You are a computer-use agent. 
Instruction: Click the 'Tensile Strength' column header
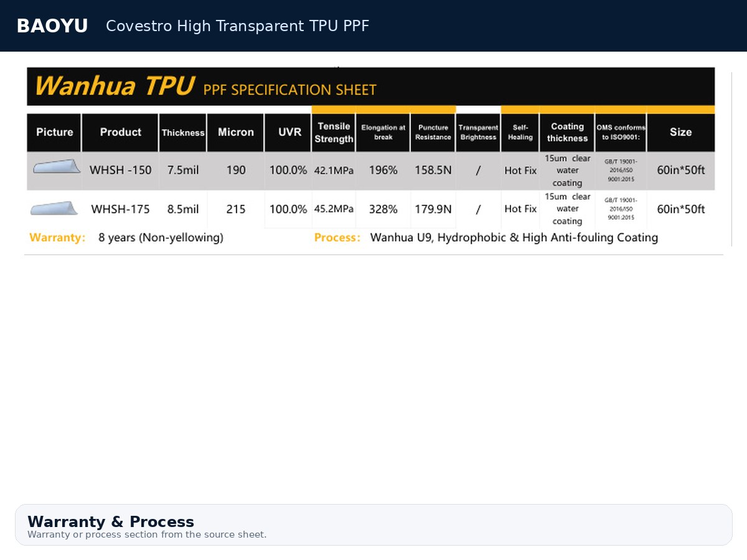click(334, 133)
